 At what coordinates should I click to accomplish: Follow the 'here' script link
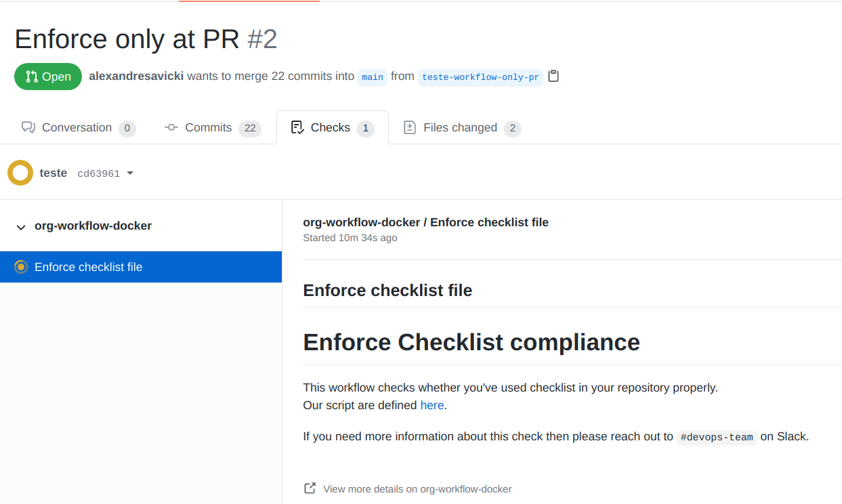[x=432, y=405]
